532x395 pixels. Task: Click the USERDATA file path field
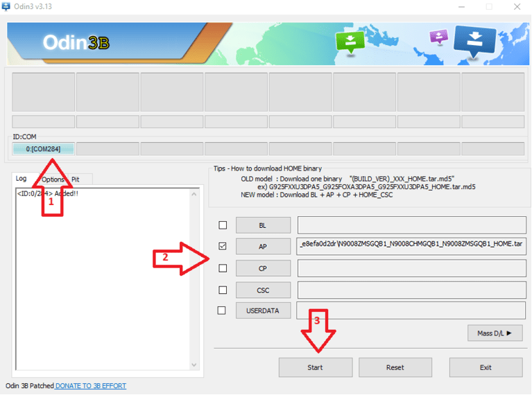411,310
